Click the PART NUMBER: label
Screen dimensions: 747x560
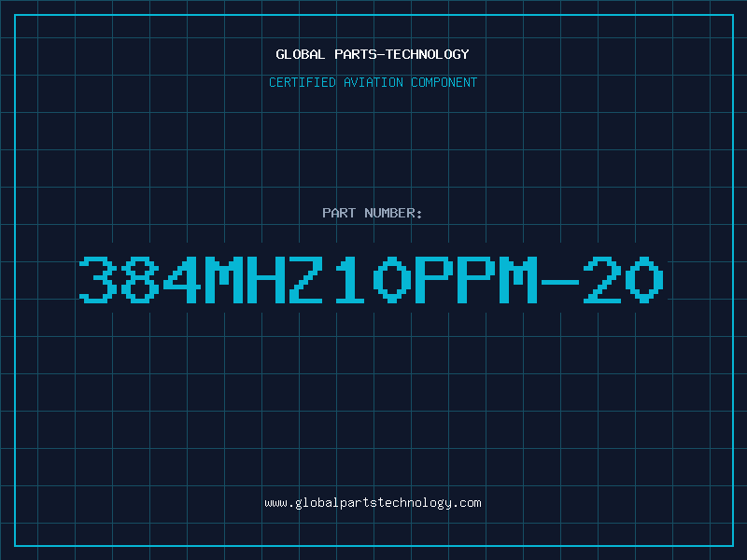[x=373, y=213]
